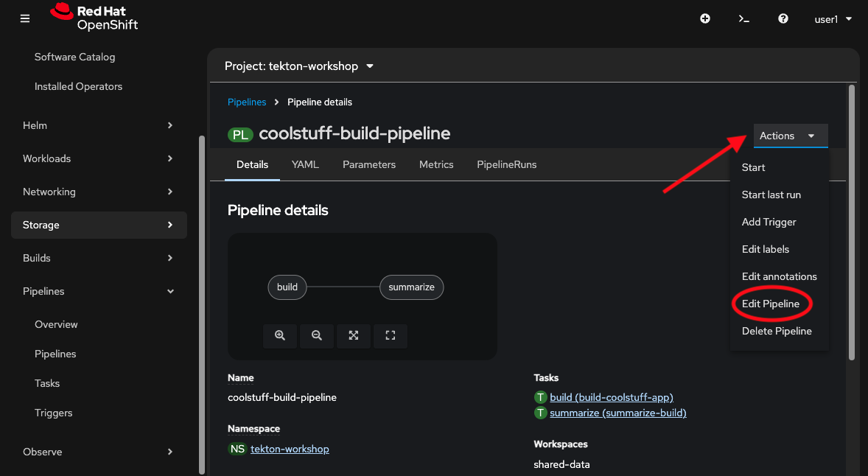Select Edit Pipeline from Actions menu
The image size is (868, 476).
point(770,304)
